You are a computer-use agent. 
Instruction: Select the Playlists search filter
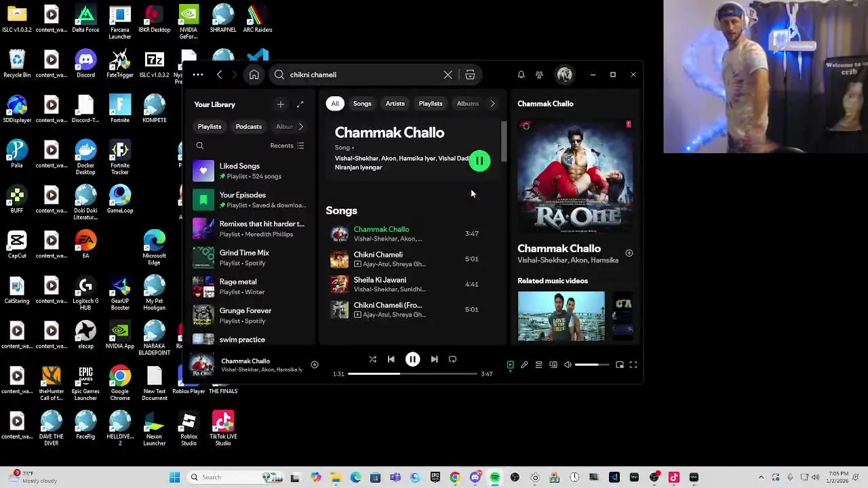coord(430,104)
